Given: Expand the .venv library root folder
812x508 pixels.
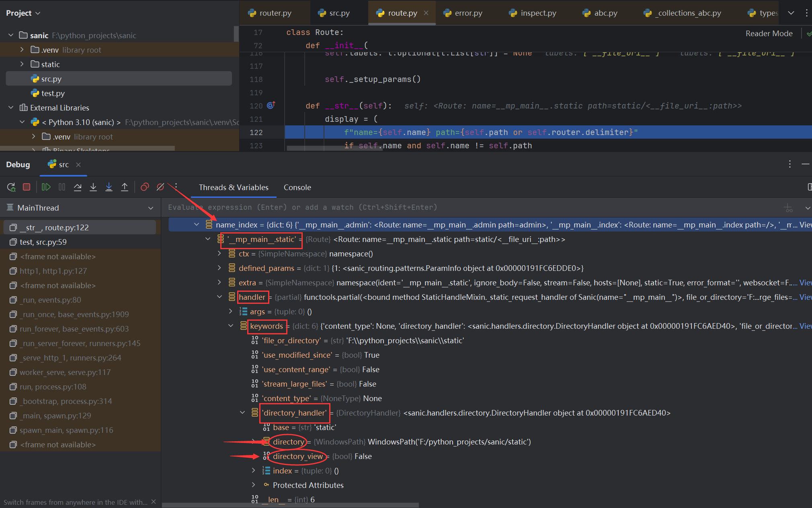Looking at the screenshot, I should 22,50.
